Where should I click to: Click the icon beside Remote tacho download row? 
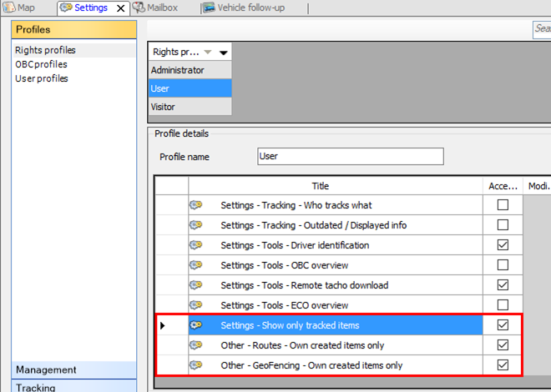tap(197, 285)
